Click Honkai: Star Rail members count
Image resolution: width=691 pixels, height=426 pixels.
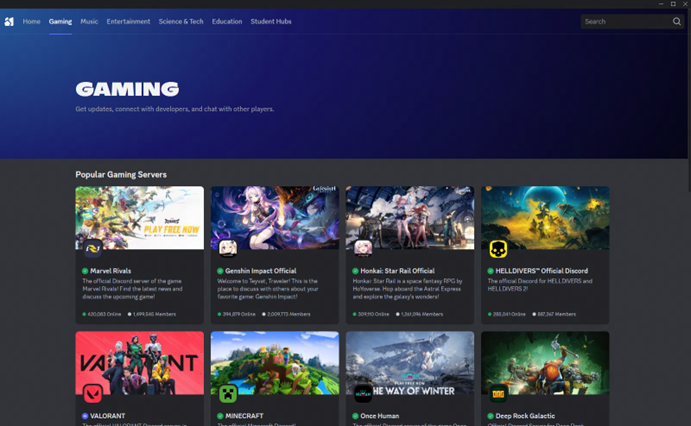pyautogui.click(x=419, y=314)
